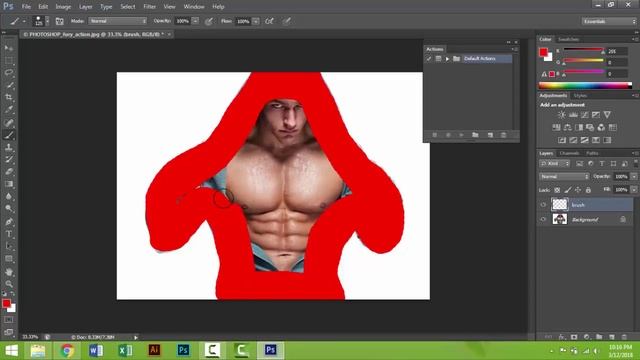Select the Move tool
The image size is (640, 360).
(9, 48)
